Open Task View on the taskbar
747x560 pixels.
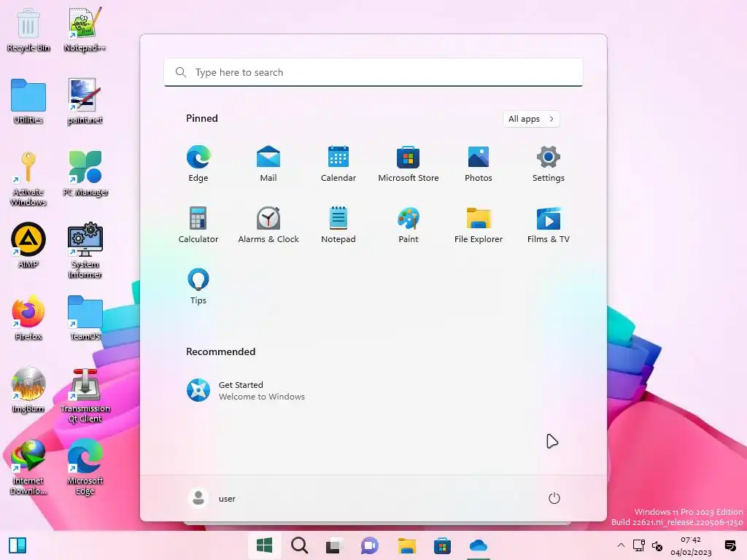click(334, 545)
